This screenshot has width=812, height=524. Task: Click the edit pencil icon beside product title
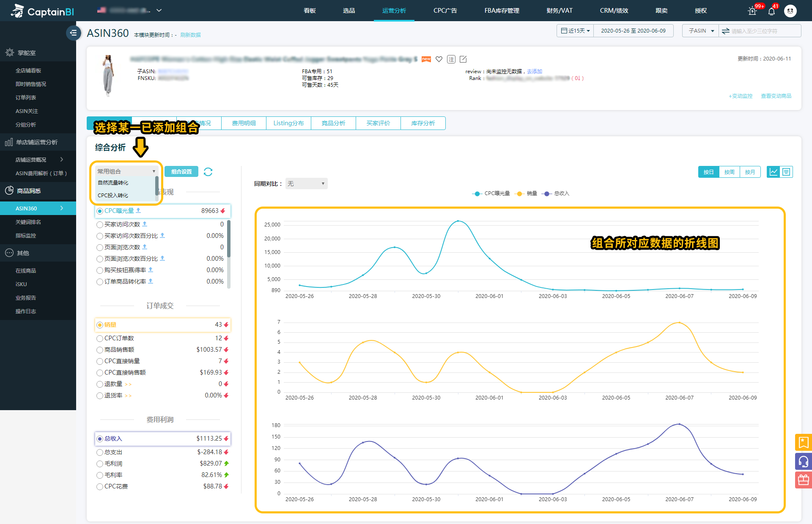pos(463,59)
